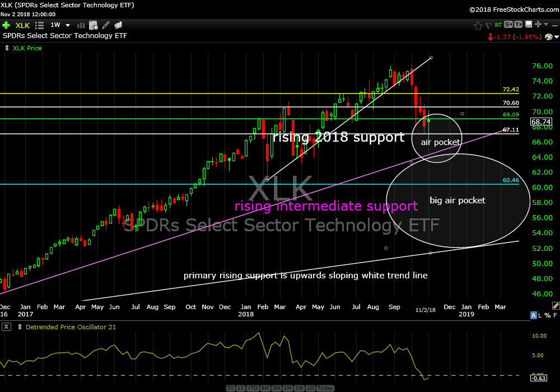Toggle the RT real-time indicator
The image size is (560, 392).
coord(498,25)
